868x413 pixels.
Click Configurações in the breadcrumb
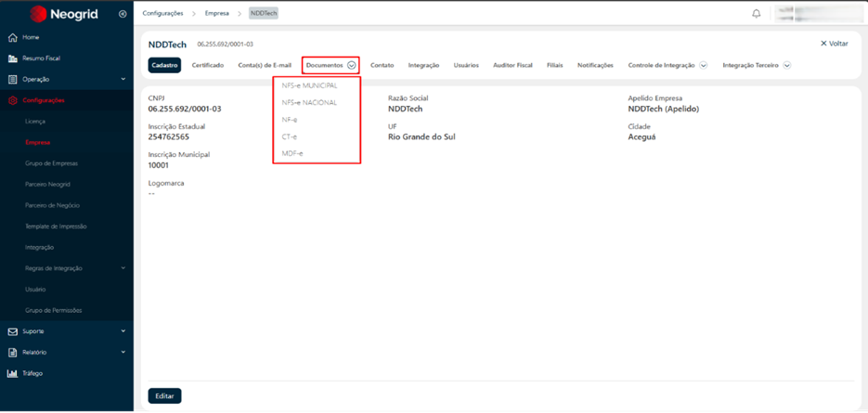click(162, 13)
